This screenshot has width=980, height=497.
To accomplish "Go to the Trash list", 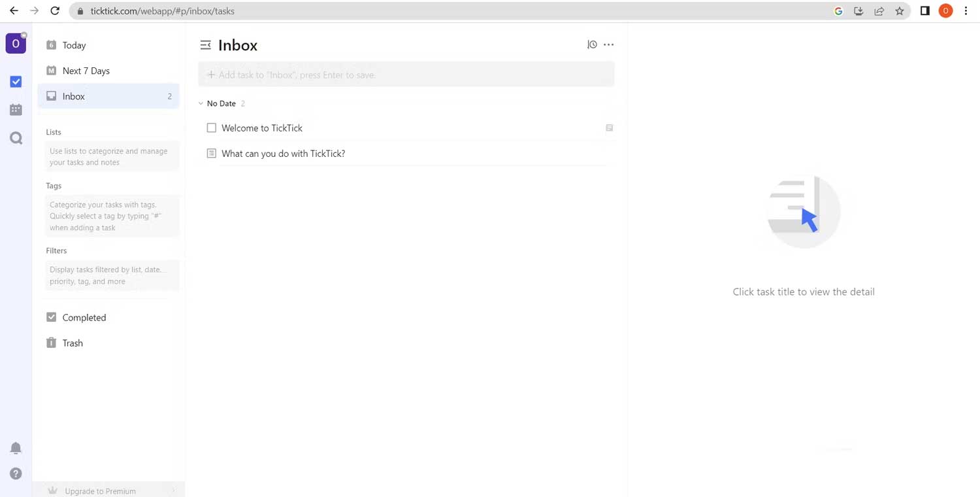I will [73, 343].
